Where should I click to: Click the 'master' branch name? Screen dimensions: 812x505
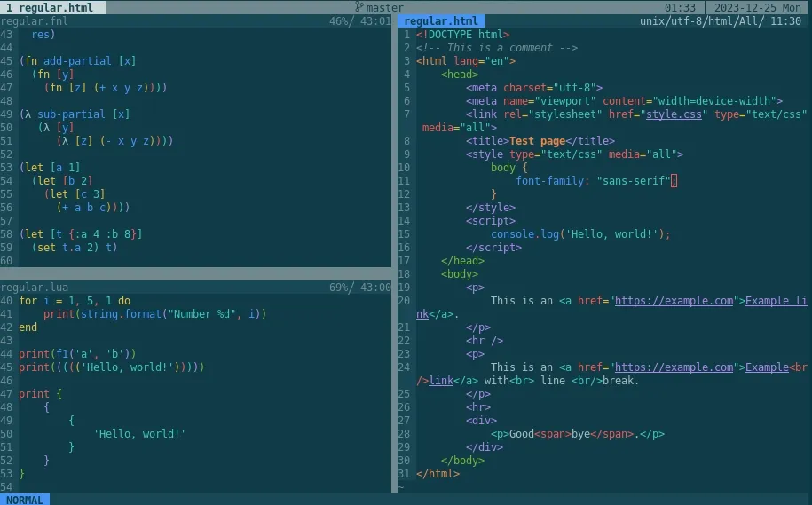[385, 8]
